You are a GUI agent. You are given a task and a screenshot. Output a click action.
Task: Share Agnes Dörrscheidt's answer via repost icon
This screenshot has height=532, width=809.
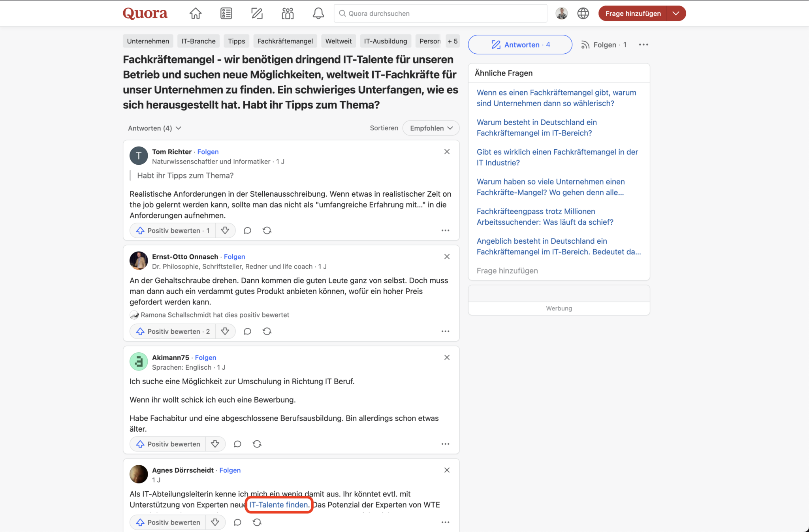(x=257, y=522)
